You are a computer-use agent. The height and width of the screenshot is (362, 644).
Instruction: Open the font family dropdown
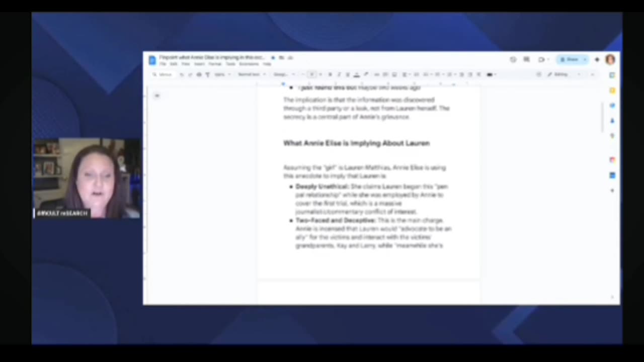[285, 74]
